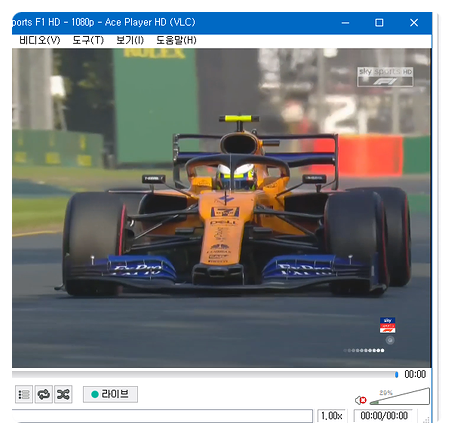
Task: Click the 라이브 live button
Action: point(110,394)
